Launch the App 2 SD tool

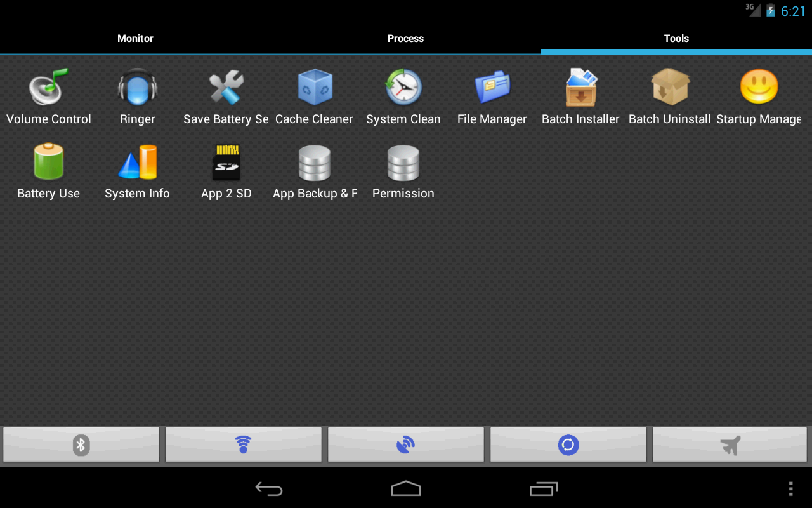pyautogui.click(x=226, y=169)
